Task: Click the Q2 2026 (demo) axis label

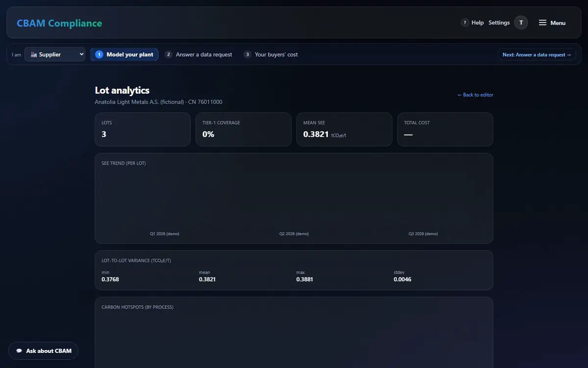Action: 294,234
